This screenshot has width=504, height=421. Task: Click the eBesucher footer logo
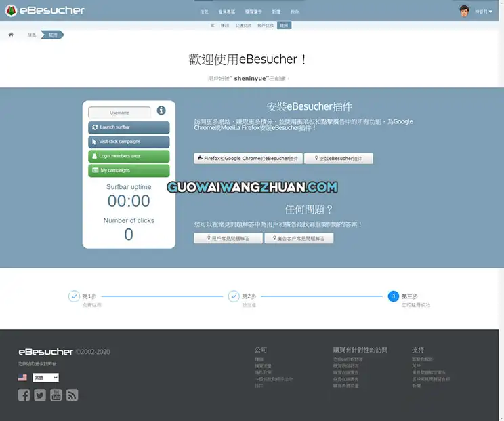tap(45, 352)
